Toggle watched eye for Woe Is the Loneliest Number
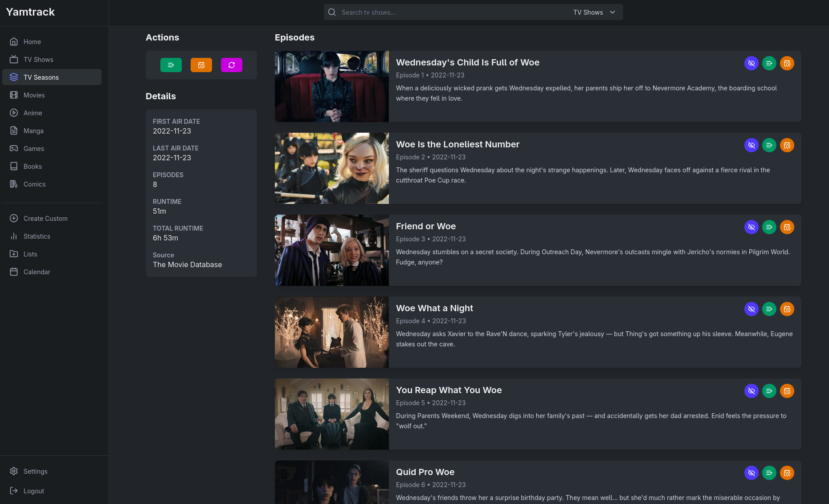Image resolution: width=829 pixels, height=504 pixels. 751,145
